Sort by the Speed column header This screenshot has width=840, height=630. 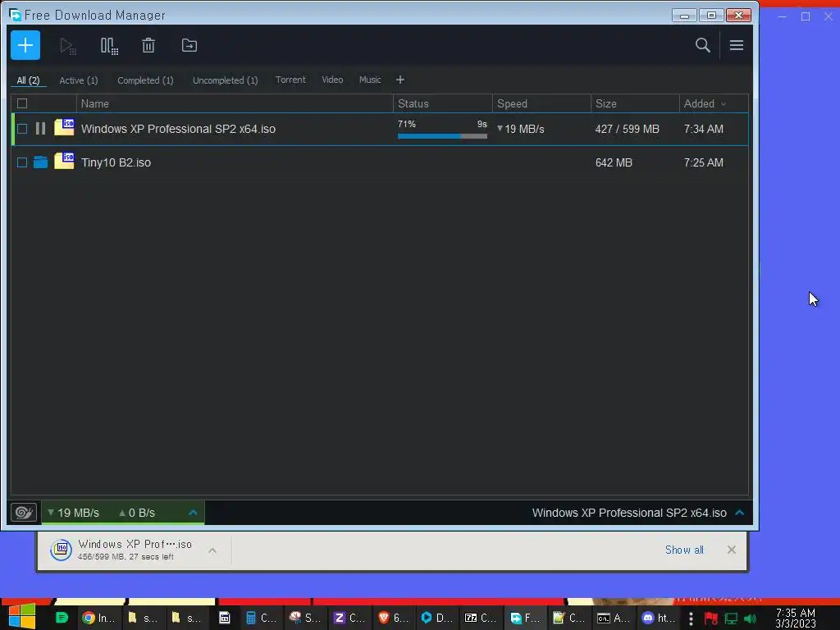(x=541, y=103)
